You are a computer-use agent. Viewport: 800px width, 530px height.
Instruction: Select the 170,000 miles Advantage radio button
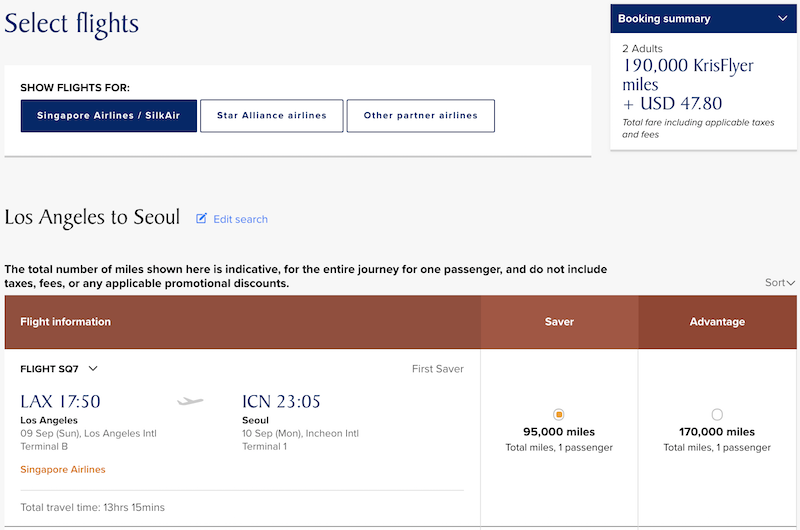coord(717,414)
